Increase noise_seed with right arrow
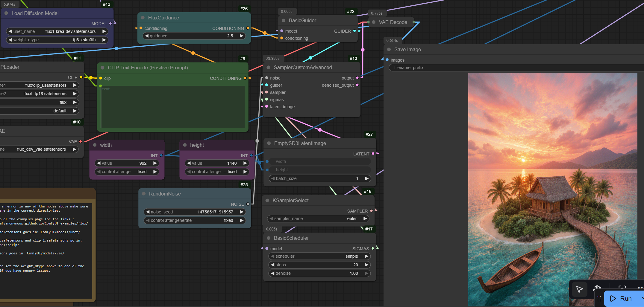The image size is (644, 307). [x=242, y=212]
